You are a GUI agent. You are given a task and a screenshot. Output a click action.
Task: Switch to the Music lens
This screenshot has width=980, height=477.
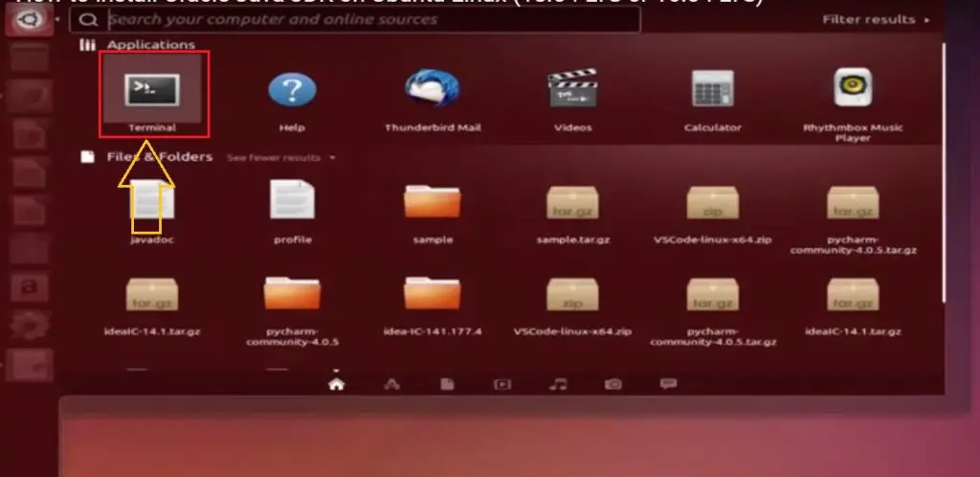558,384
